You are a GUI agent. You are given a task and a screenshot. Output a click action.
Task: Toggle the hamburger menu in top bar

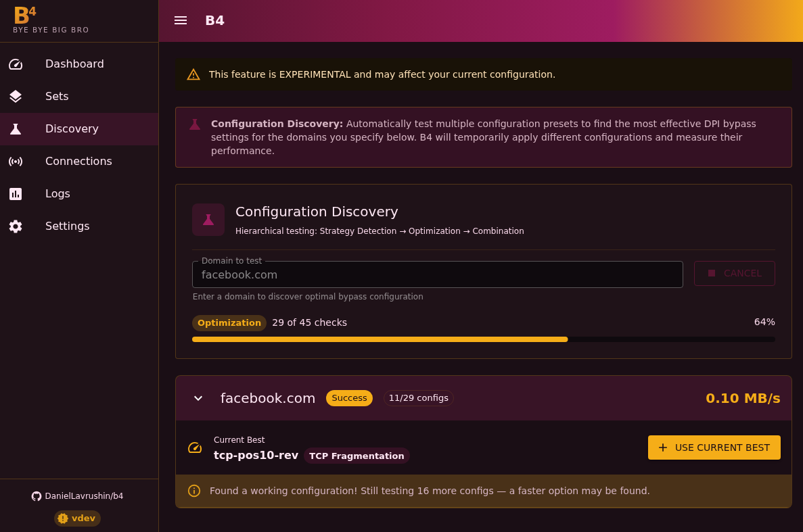pos(181,20)
